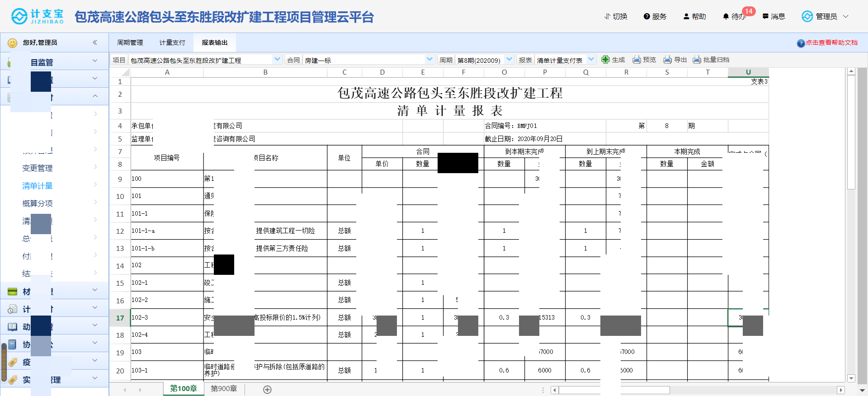Open the 合同 contract dropdown
This screenshot has width=868, height=396.
point(429,59)
